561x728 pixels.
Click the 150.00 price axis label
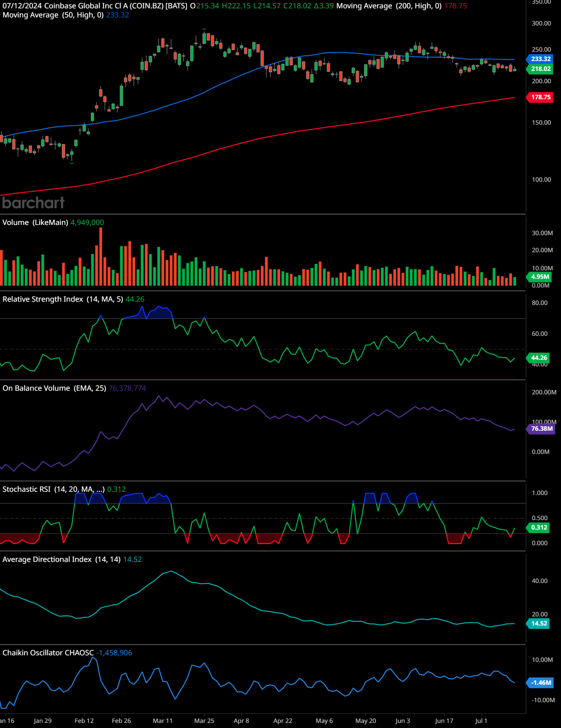coord(541,122)
